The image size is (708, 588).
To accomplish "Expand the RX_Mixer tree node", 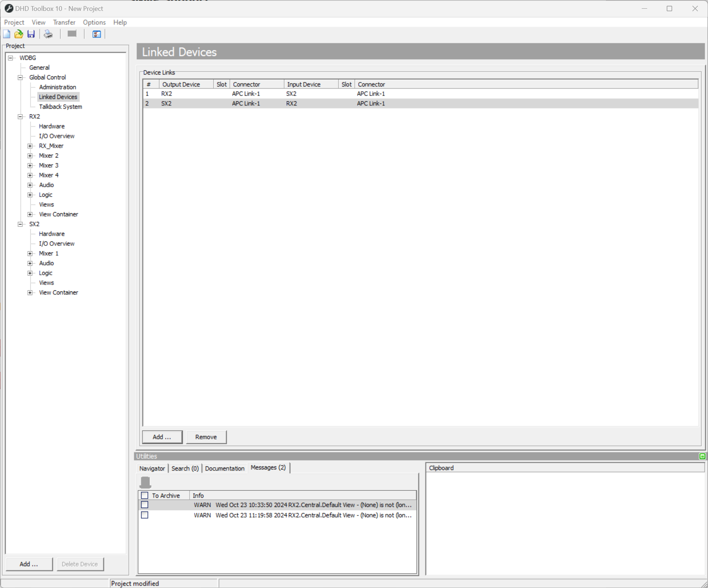I will [x=30, y=146].
